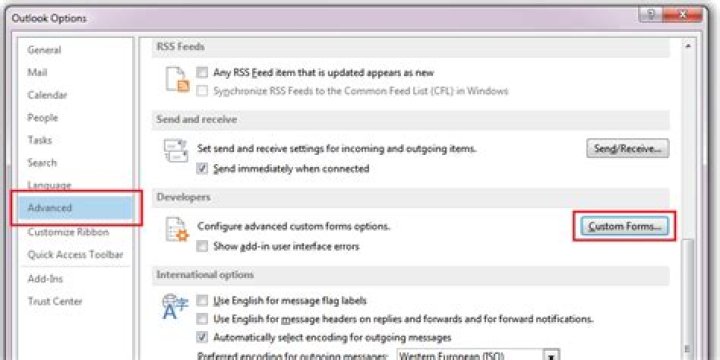Image resolution: width=720 pixels, height=360 pixels.
Task: Go to People options
Action: [x=42, y=118]
